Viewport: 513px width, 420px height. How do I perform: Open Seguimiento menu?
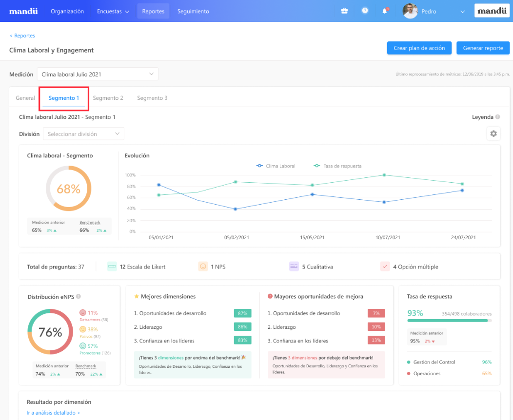click(193, 11)
